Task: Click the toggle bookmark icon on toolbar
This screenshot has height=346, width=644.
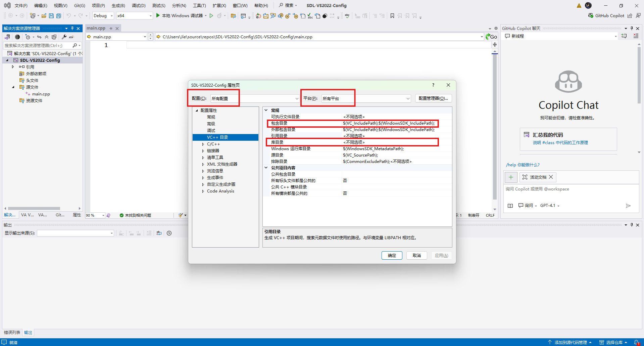Action: [392, 15]
